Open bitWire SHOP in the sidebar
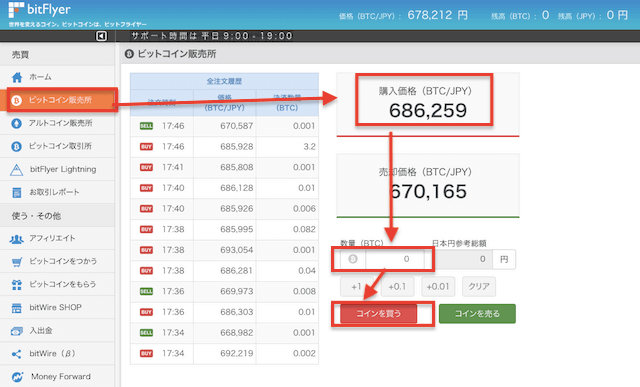Image resolution: width=640 pixels, height=387 pixels. [57, 307]
